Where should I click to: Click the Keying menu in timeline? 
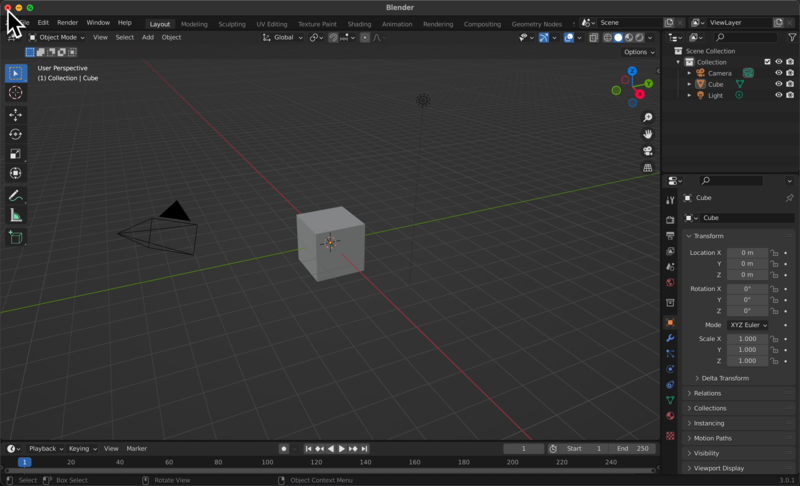click(83, 449)
